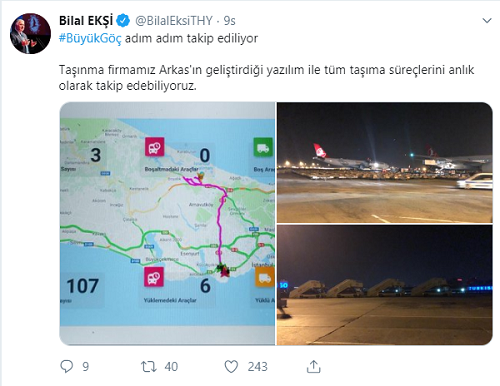Click the orange loaded truck icon
The width and height of the screenshot is (500, 386).
[x=265, y=277]
